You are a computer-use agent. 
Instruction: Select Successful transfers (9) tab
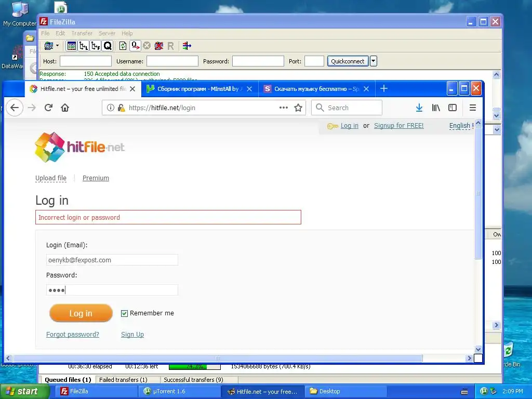(193, 380)
